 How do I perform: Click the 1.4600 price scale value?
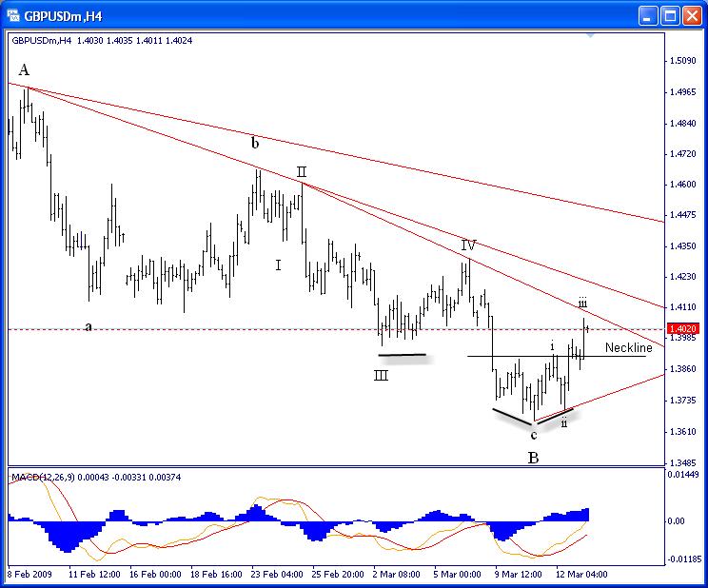click(682, 185)
